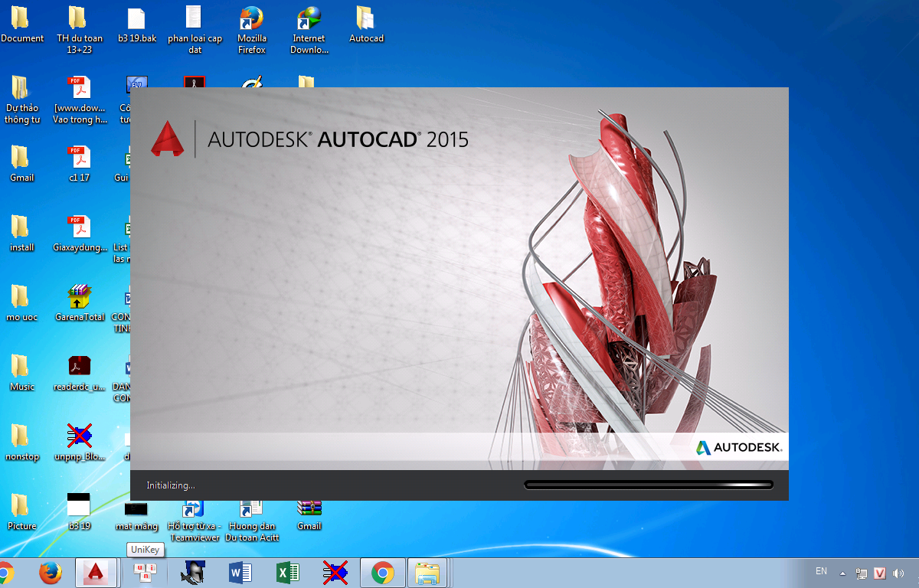919x588 pixels.
Task: Open Microsoft Word from the taskbar
Action: (239, 573)
